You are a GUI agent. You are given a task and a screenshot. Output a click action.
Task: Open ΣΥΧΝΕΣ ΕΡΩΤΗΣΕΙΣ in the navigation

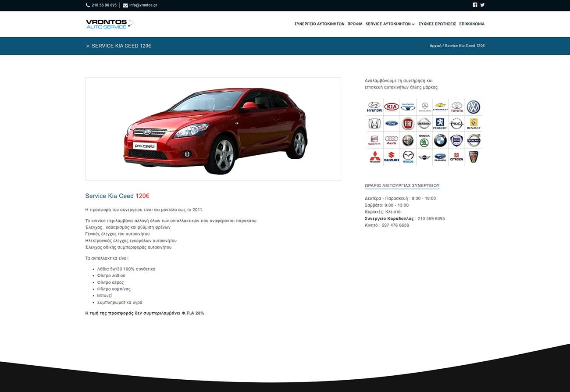tap(437, 24)
